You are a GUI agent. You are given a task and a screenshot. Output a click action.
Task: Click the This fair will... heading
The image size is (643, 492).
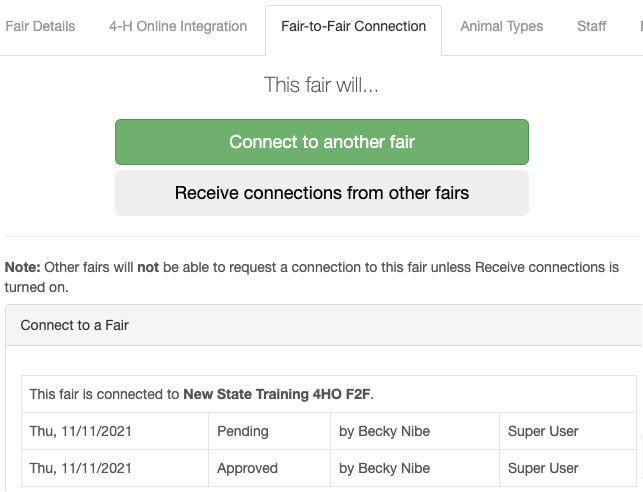(321, 85)
